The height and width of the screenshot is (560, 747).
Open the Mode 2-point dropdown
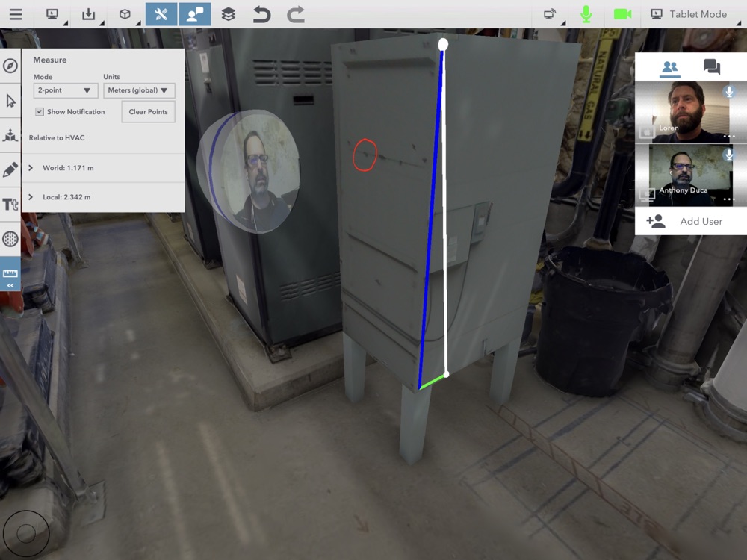[66, 90]
